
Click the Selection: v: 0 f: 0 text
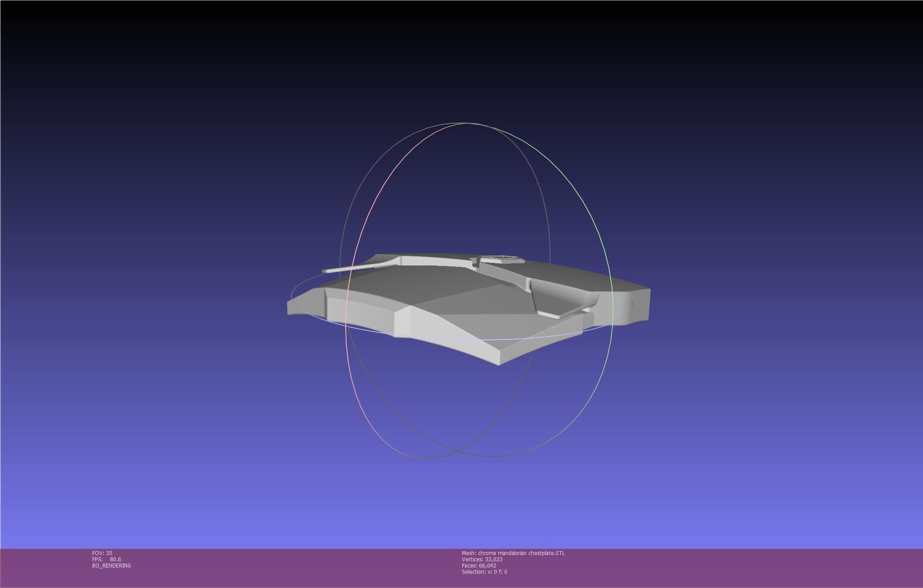point(484,572)
